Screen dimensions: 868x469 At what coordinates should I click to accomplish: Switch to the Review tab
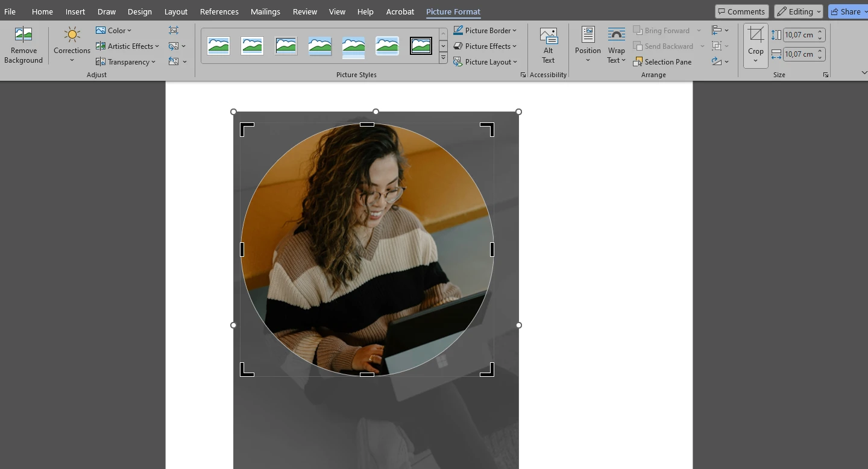coord(305,11)
